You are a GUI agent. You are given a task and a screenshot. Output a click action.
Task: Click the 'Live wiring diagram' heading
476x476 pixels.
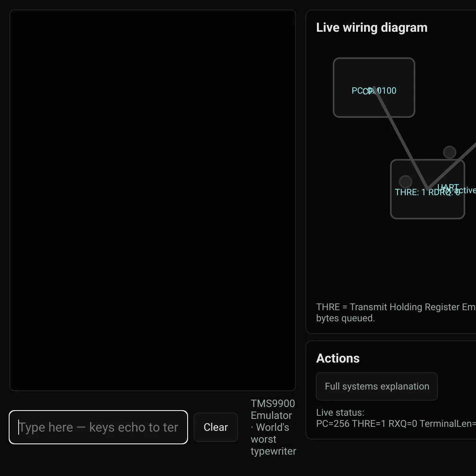coord(372,27)
